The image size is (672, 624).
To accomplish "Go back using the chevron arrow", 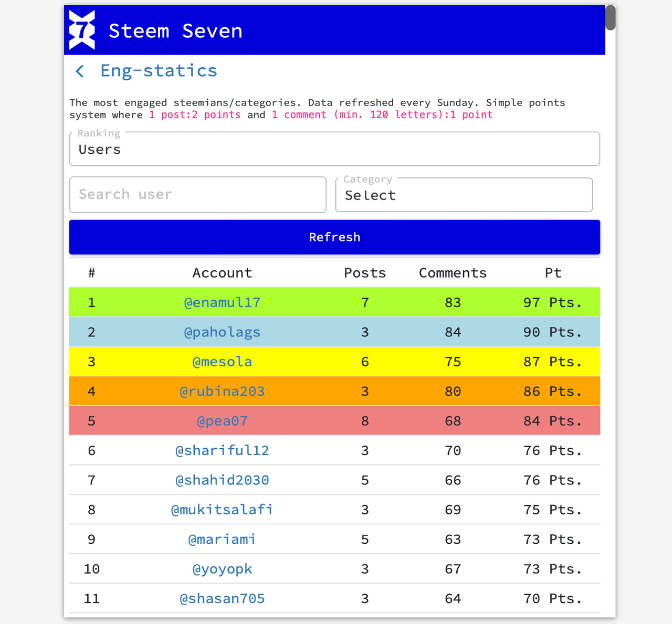I will pos(80,71).
